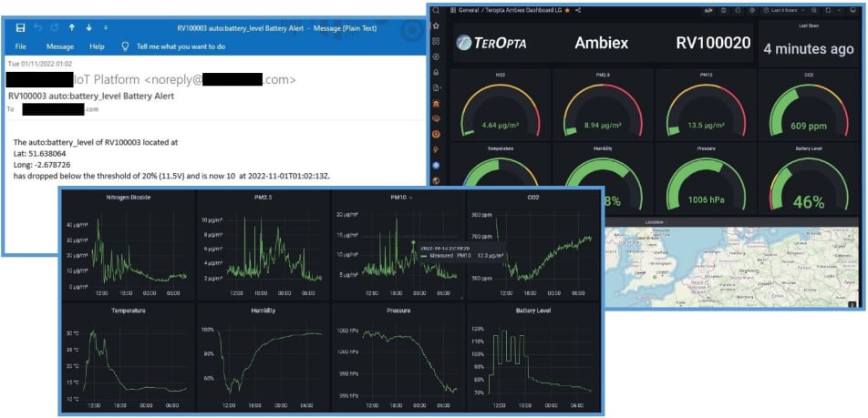This screenshot has height=418, width=868.
Task: Click the Teropta Ambiex Dashboard LG title
Action: pyautogui.click(x=522, y=11)
